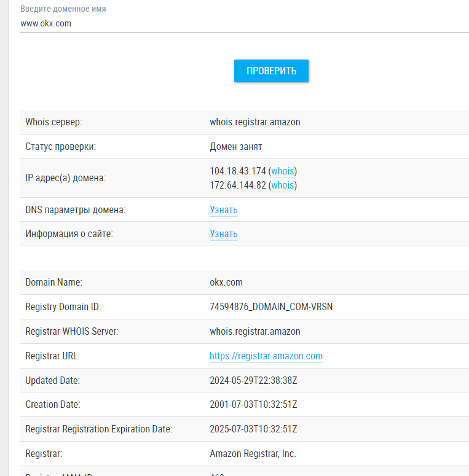Viewport: 469px width, 476px height.
Task: Select the whois.registrar.amazon value beside Whois сервер
Action: (x=255, y=122)
